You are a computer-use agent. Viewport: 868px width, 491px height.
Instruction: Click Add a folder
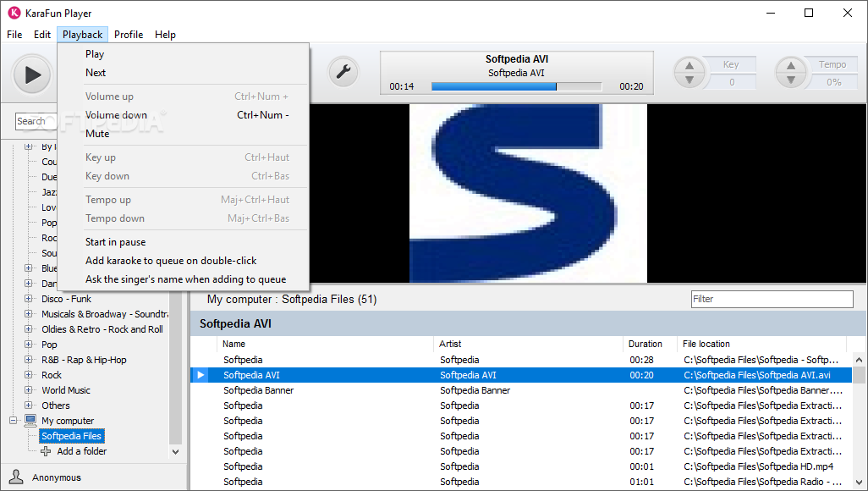pos(81,451)
